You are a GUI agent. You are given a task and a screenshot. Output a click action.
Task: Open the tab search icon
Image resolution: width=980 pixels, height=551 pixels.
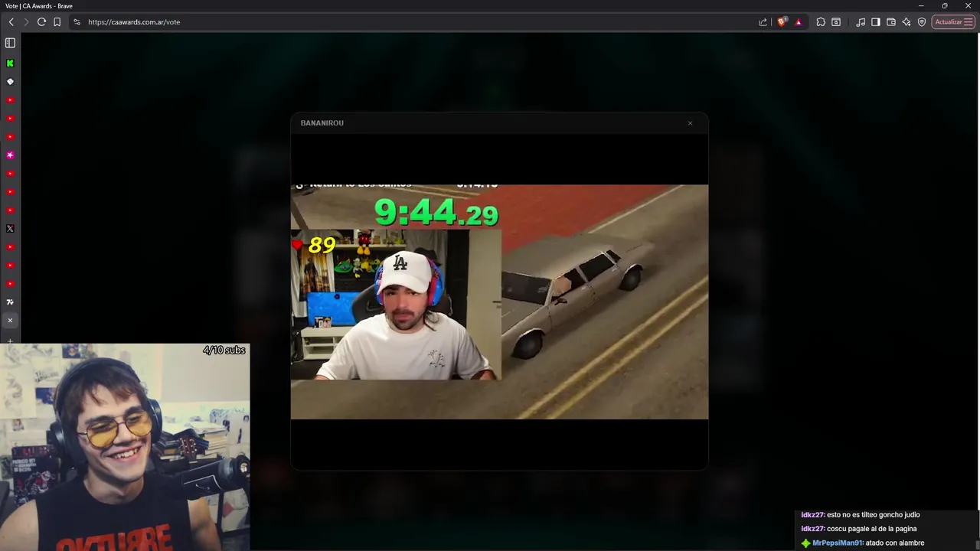tap(836, 22)
